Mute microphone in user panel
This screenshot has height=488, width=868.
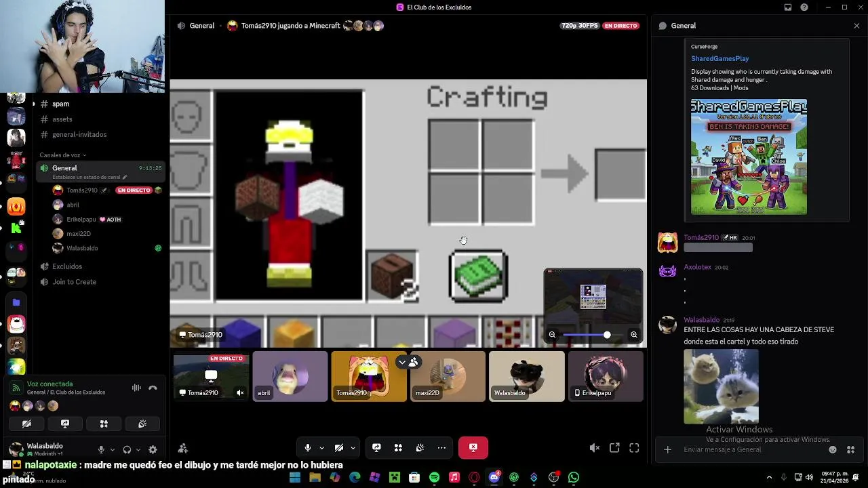[101, 449]
